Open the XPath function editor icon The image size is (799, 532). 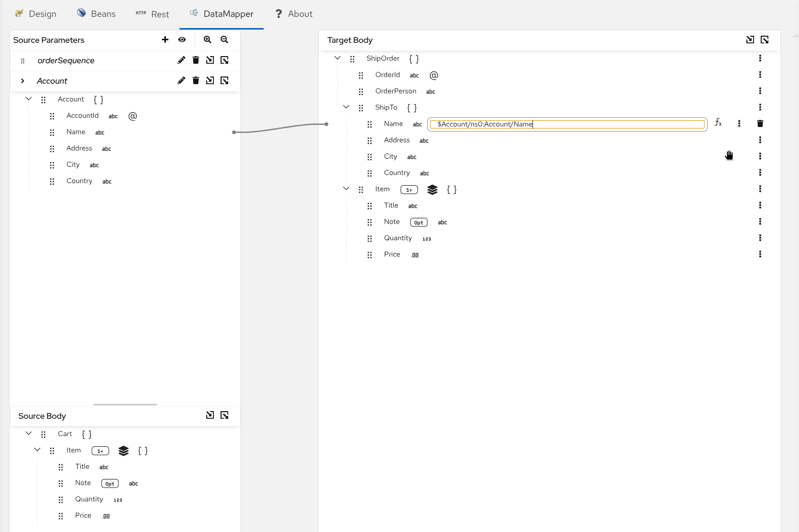(x=718, y=122)
